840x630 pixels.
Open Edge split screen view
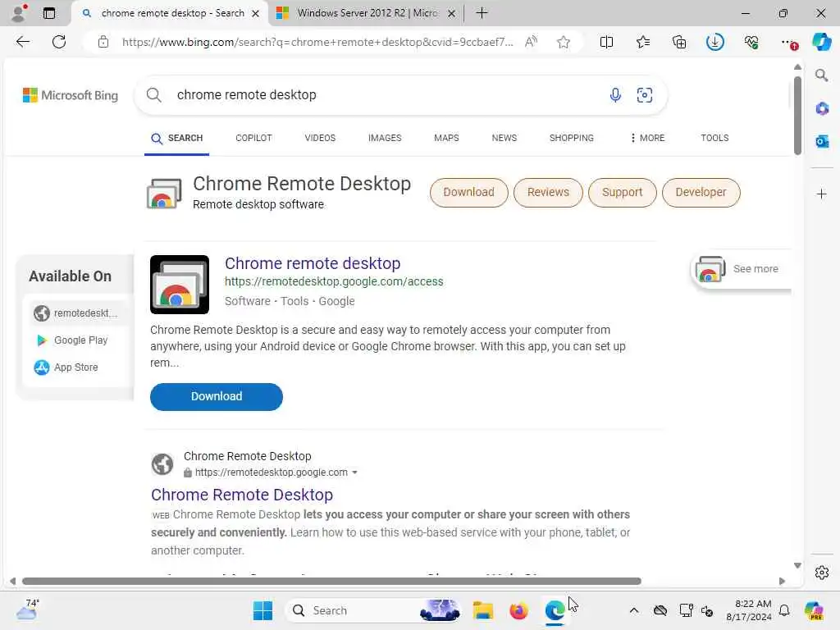coord(606,42)
